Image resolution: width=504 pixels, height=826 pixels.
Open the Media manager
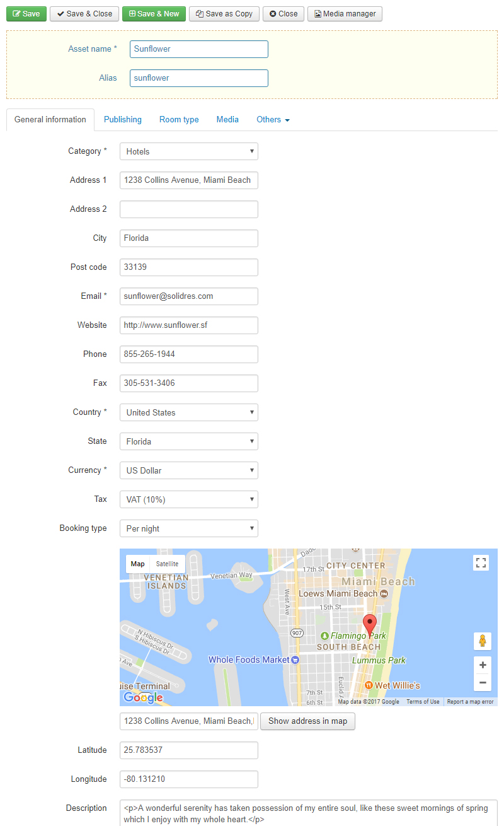[345, 13]
